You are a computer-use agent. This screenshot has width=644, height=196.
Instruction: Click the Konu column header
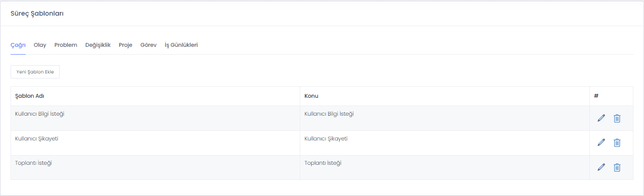[311, 96]
